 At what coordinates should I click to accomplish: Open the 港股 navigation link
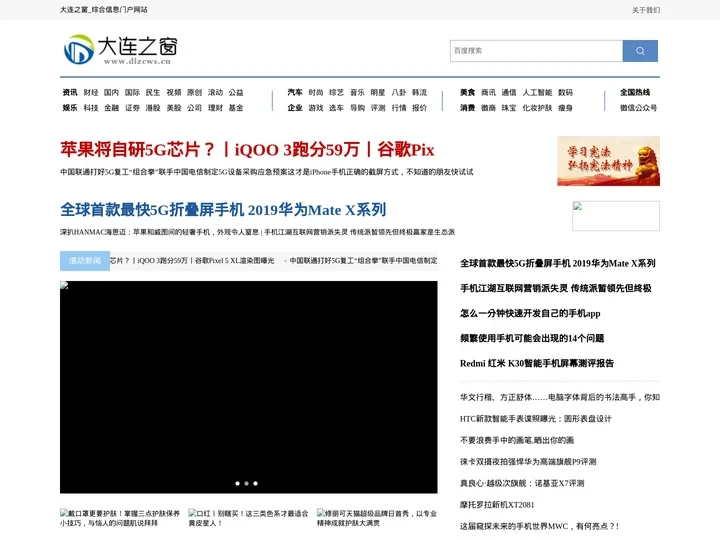153,108
